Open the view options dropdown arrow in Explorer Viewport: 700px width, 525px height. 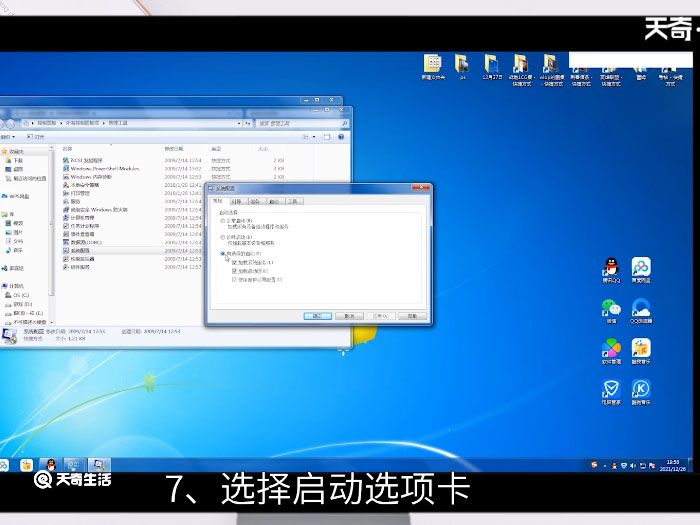coord(314,137)
